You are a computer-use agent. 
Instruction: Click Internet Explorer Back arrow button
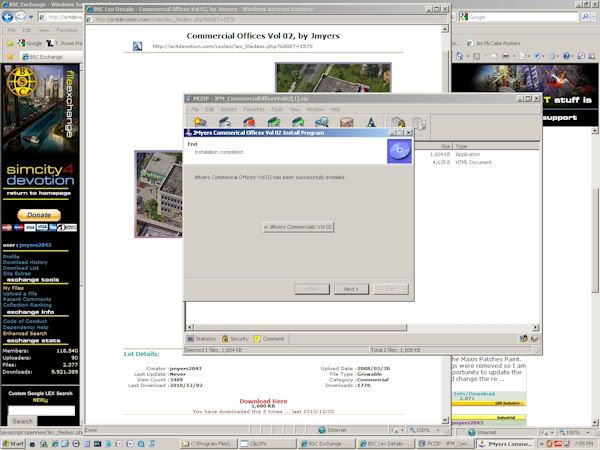8,17
